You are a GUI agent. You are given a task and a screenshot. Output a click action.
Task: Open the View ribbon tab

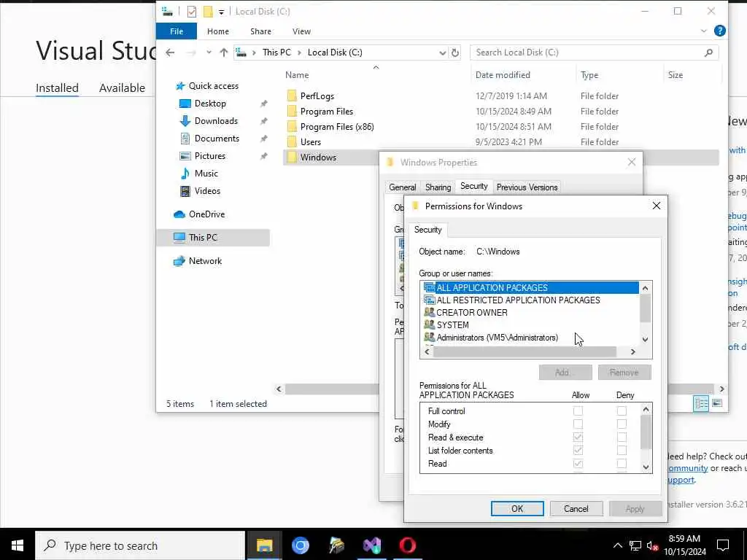[x=301, y=31]
